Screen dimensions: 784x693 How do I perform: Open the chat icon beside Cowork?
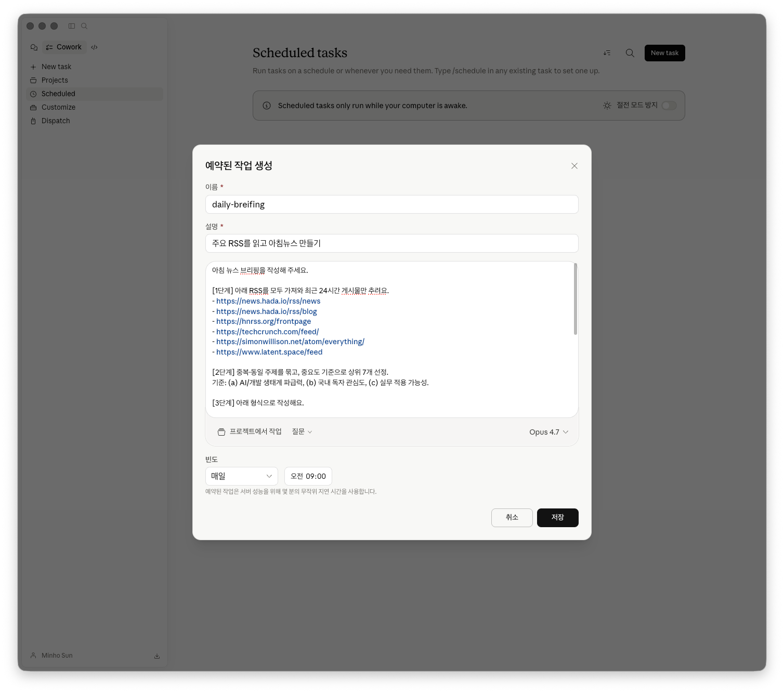(x=34, y=47)
